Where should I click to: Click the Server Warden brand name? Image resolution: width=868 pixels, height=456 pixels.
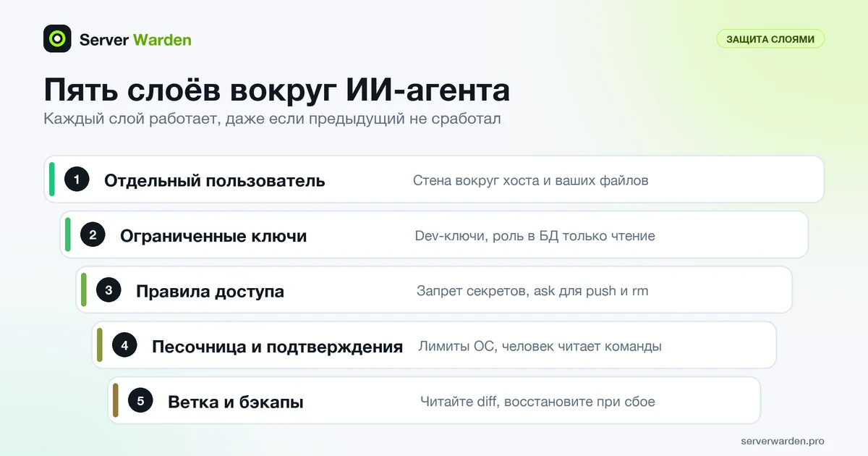point(135,40)
